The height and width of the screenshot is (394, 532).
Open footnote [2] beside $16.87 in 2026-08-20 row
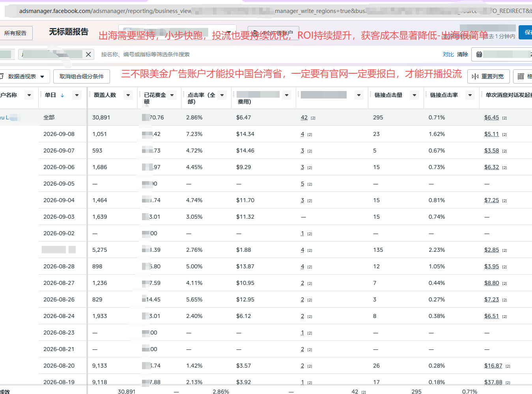pos(508,366)
